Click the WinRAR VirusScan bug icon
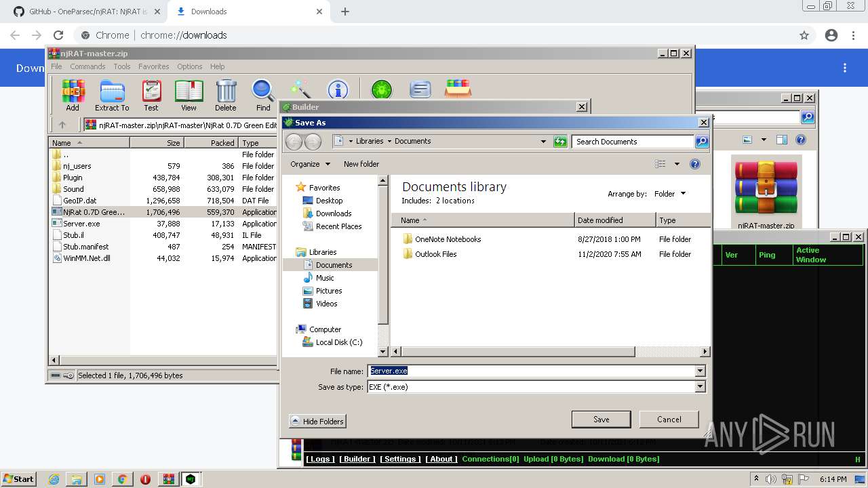868x488 pixels. (382, 89)
